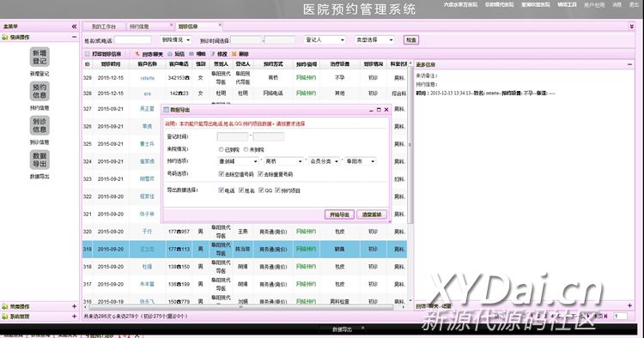Screen dimensions: 644x338
Task: Collapse the 快捷操作 sidebar section
Action: coord(75,37)
